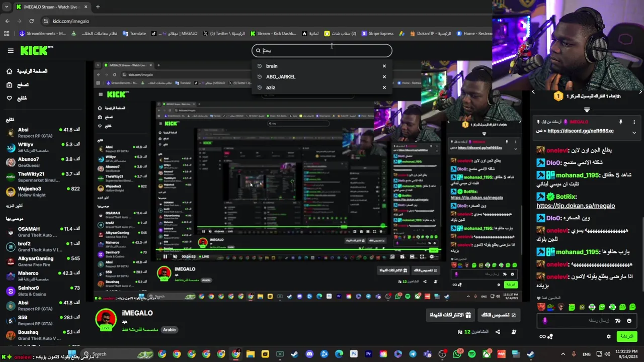This screenshot has width=644, height=362.
Task: View site information icon in address bar
Action: point(46,21)
